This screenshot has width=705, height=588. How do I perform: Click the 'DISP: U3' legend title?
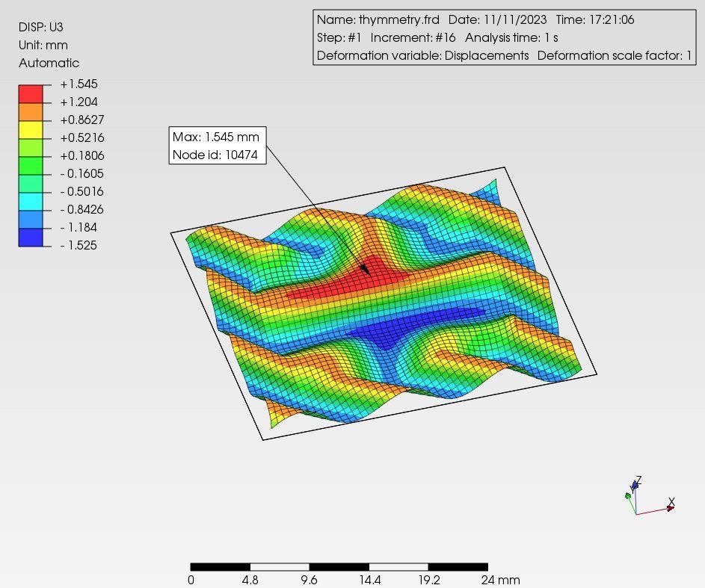click(x=41, y=27)
